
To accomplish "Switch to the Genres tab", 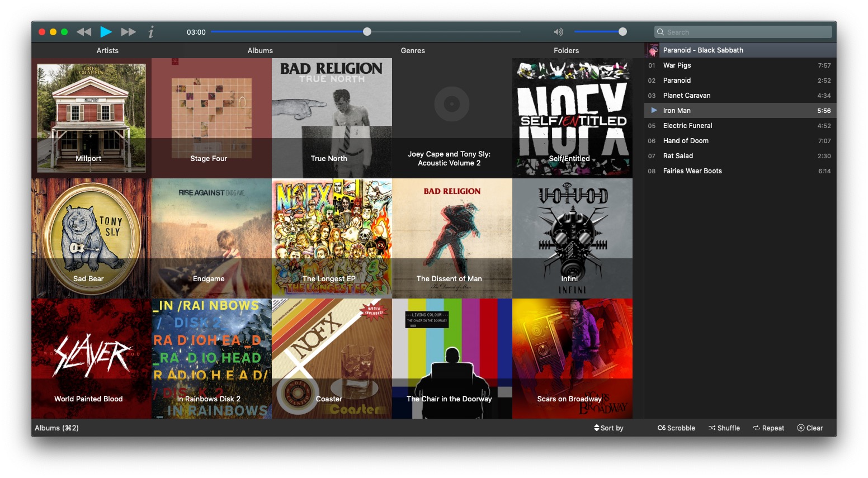I will click(413, 50).
